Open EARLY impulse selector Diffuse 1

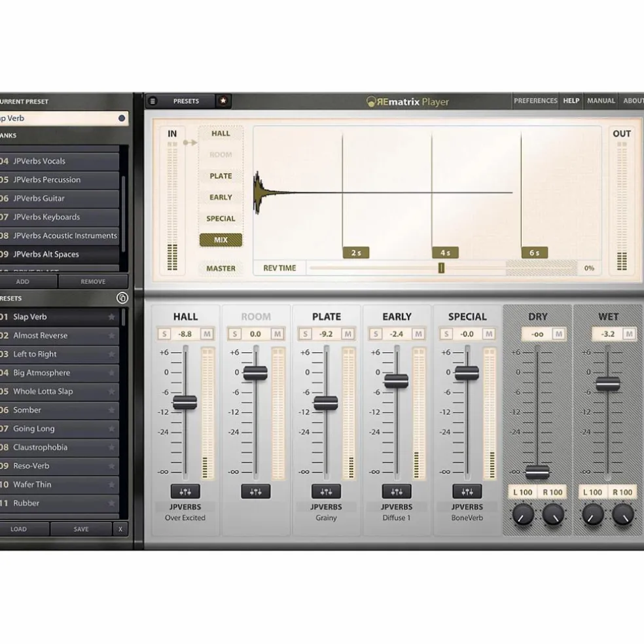(x=397, y=518)
